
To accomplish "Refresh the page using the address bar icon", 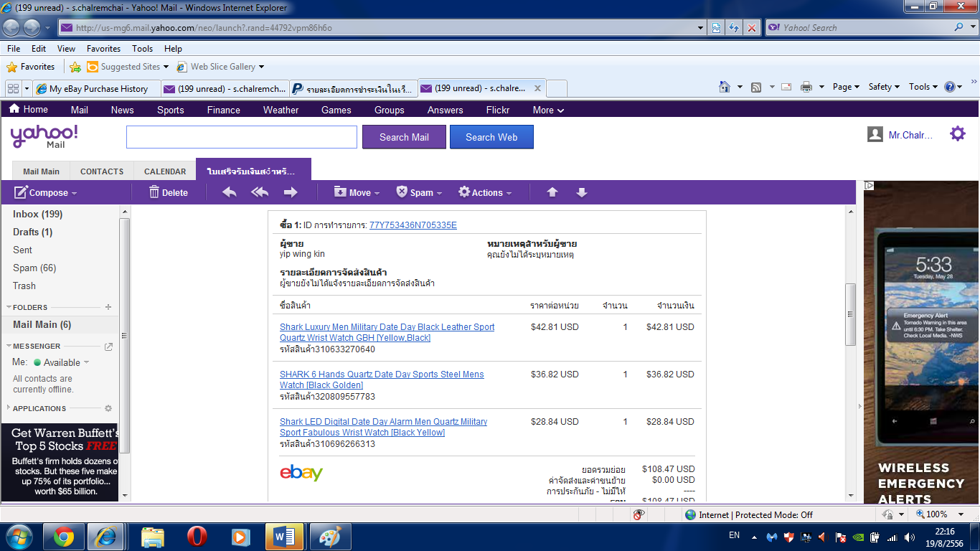I will [734, 28].
